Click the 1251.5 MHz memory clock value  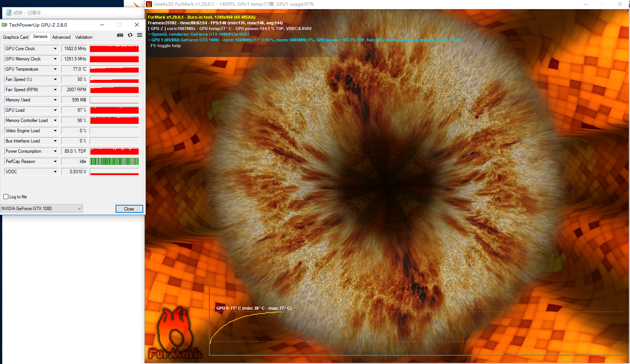coord(74,59)
